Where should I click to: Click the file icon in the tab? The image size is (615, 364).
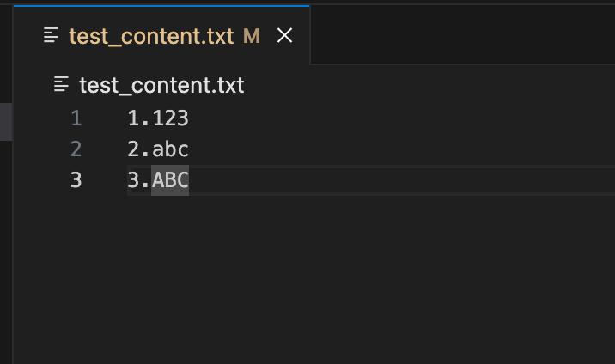point(51,35)
